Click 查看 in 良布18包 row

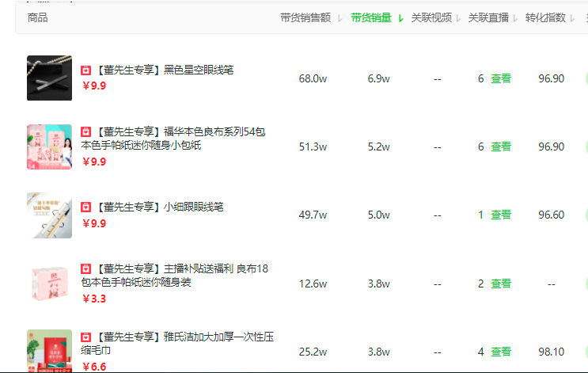[501, 284]
